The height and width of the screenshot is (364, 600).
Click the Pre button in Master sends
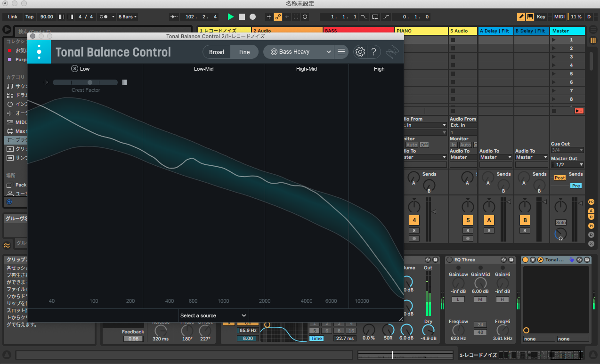click(x=576, y=186)
